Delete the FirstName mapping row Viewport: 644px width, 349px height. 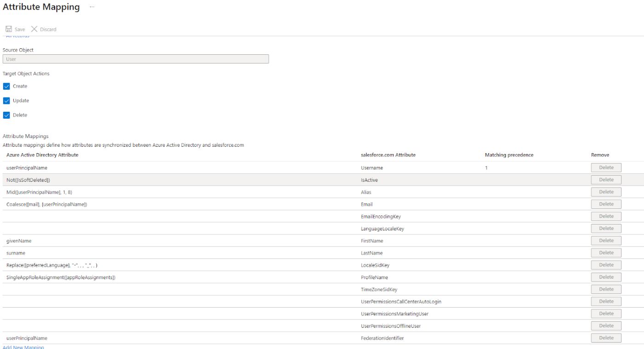(606, 240)
